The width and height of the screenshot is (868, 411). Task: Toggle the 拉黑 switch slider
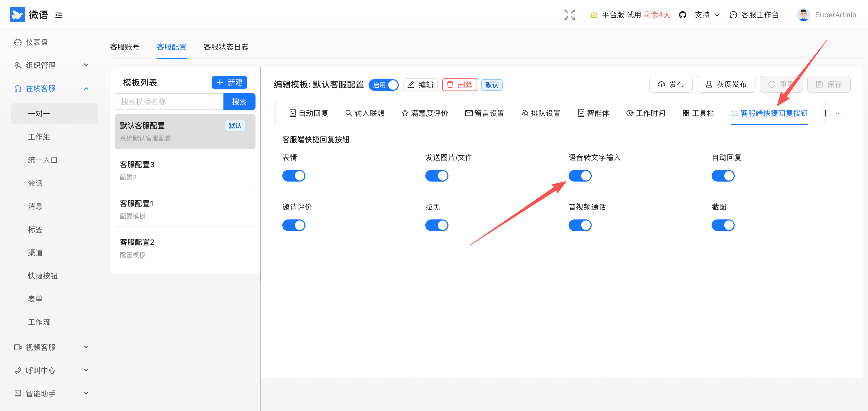[436, 225]
